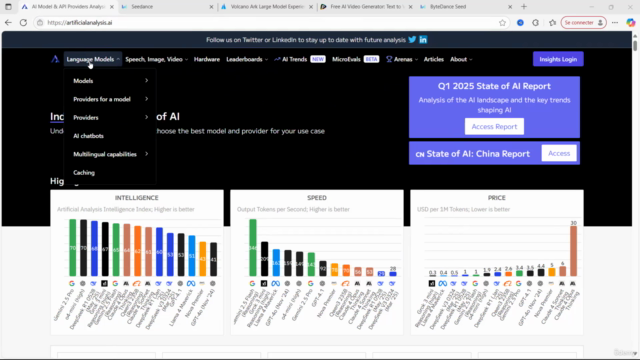
Task: Click the Artificial Analysis logo icon
Action: 55,59
